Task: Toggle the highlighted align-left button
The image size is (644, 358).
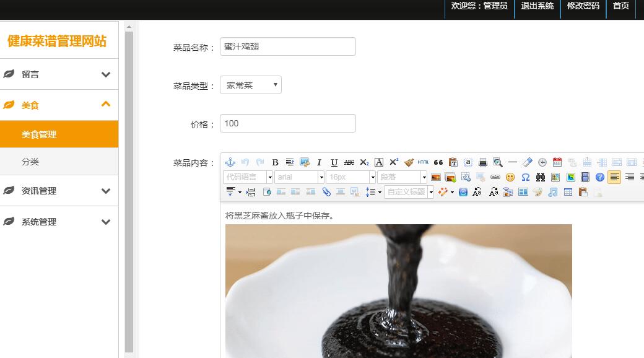Action: pyautogui.click(x=614, y=177)
